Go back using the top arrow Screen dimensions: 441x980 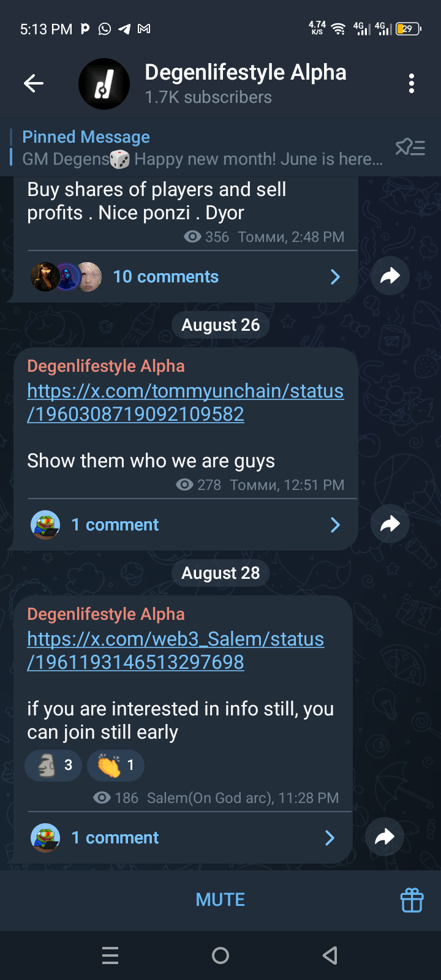point(34,83)
